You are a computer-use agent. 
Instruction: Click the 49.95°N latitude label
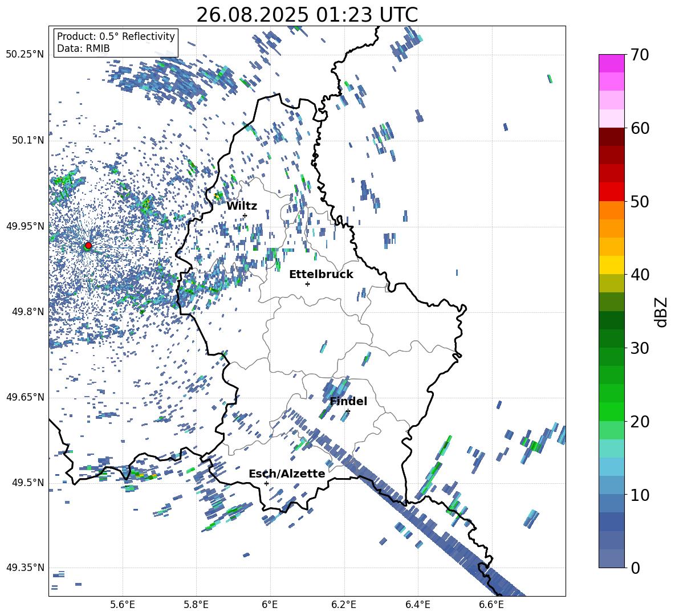click(25, 226)
